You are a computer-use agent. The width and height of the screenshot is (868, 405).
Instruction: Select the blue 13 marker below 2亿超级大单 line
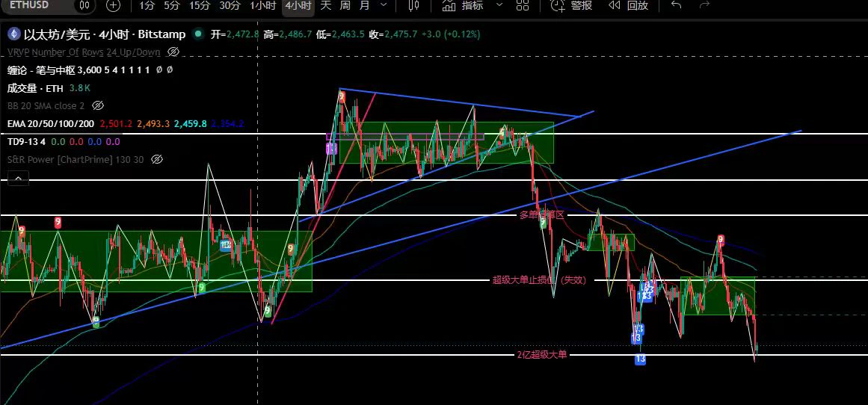coord(640,359)
